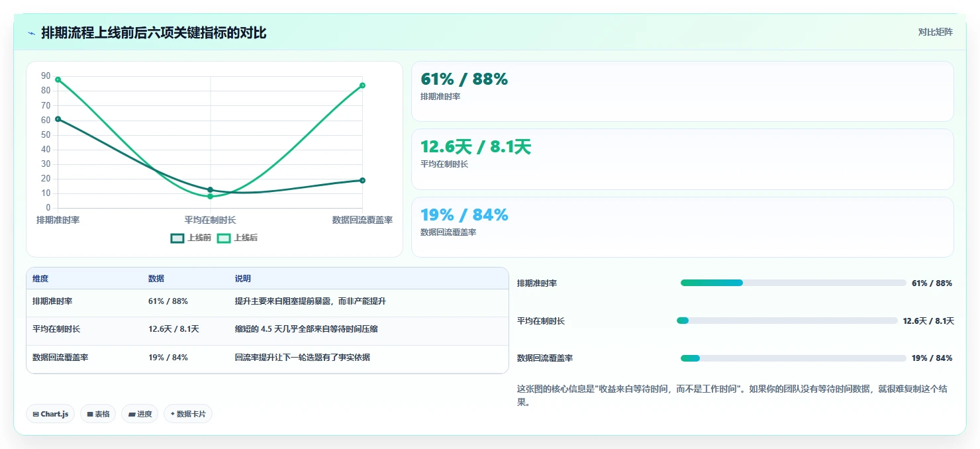Click the chart x-axis label 数据回流覆盖率
This screenshot has height=449, width=980.
(x=362, y=220)
